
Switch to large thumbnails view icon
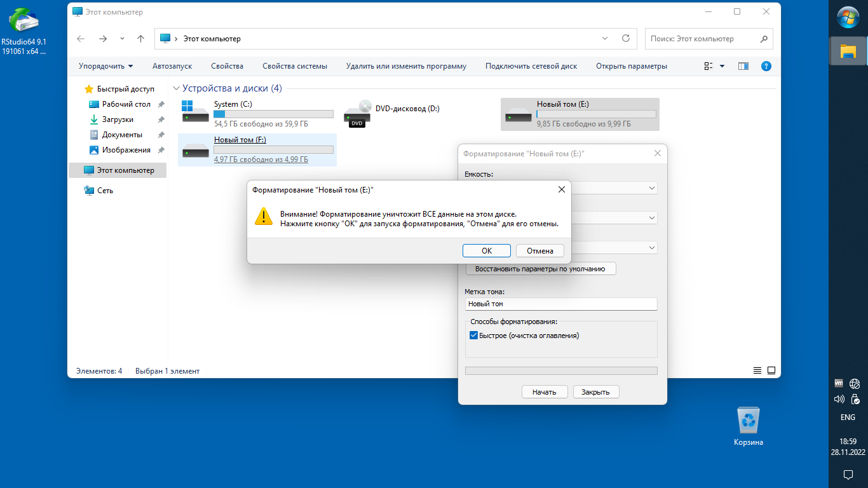(771, 370)
